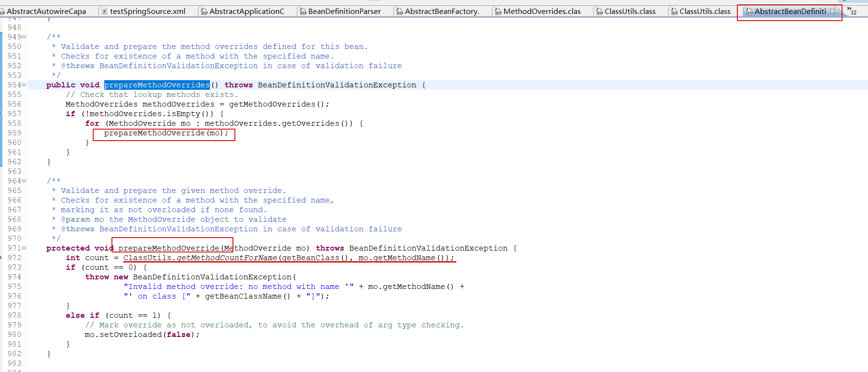Image resolution: width=868 pixels, height=372 pixels.
Task: Click mo.setOverloaded(false) statement
Action: (x=142, y=335)
